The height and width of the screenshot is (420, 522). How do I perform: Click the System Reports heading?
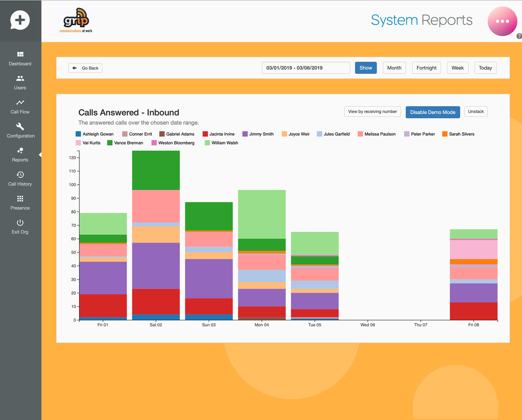tap(422, 20)
